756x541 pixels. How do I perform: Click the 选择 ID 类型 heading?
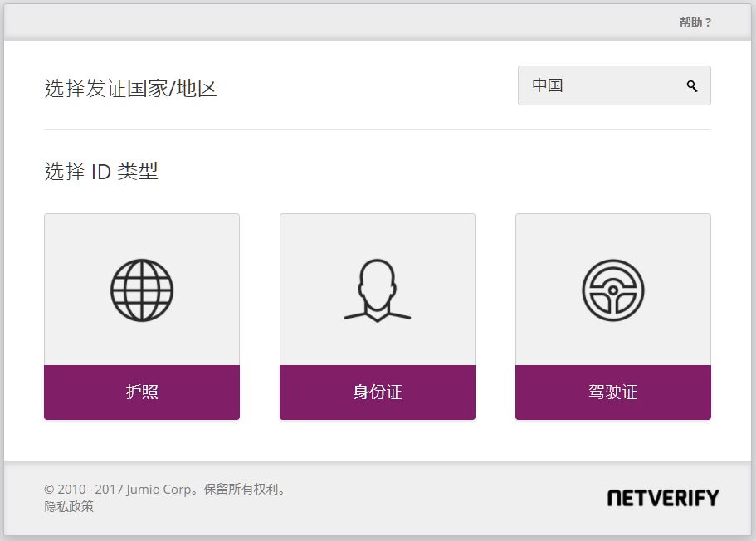100,172
